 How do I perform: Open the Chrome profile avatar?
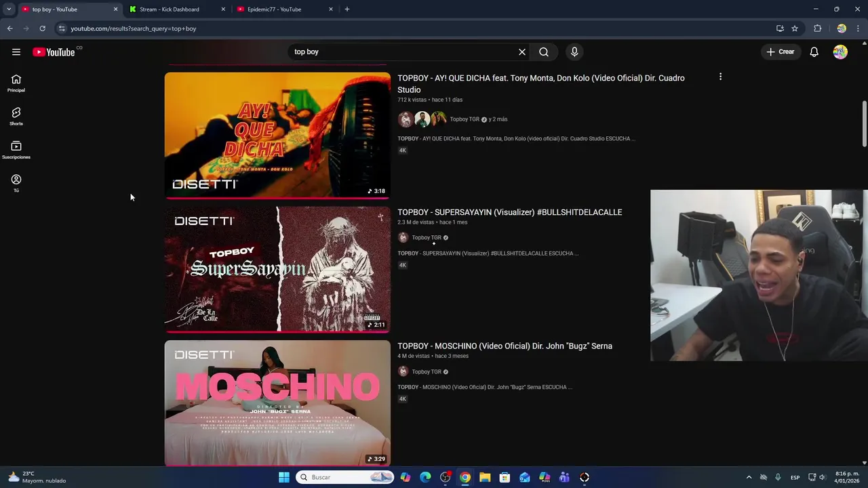click(842, 28)
